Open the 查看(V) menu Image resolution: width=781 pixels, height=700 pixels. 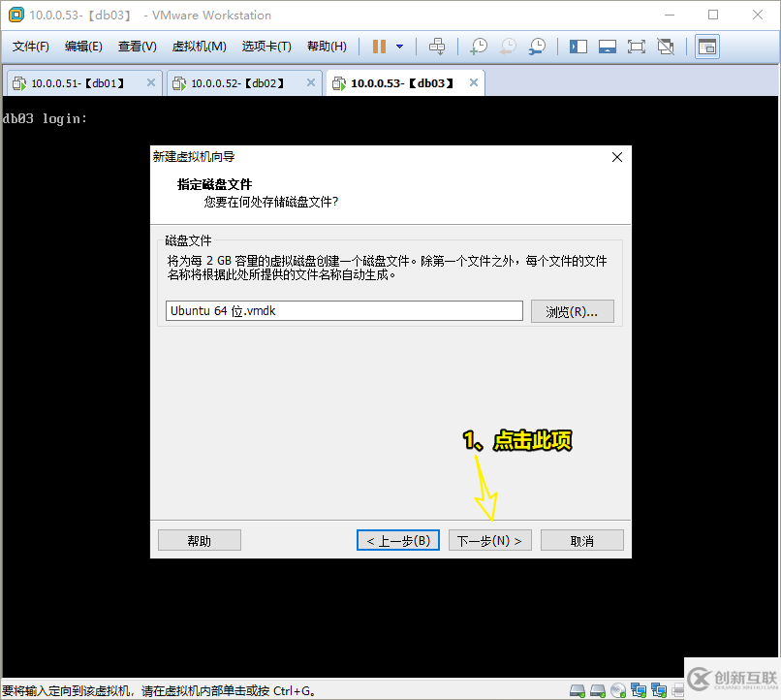pos(137,47)
